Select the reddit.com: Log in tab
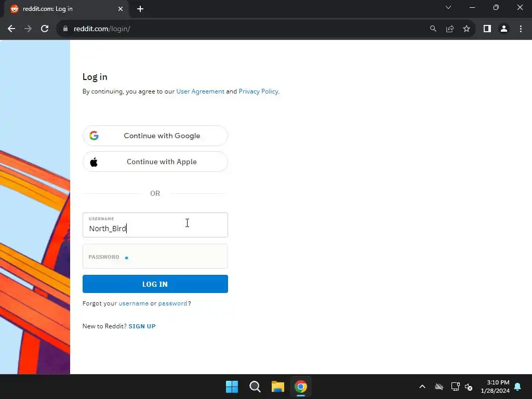Viewport: 532px width, 399px height. coord(66,9)
